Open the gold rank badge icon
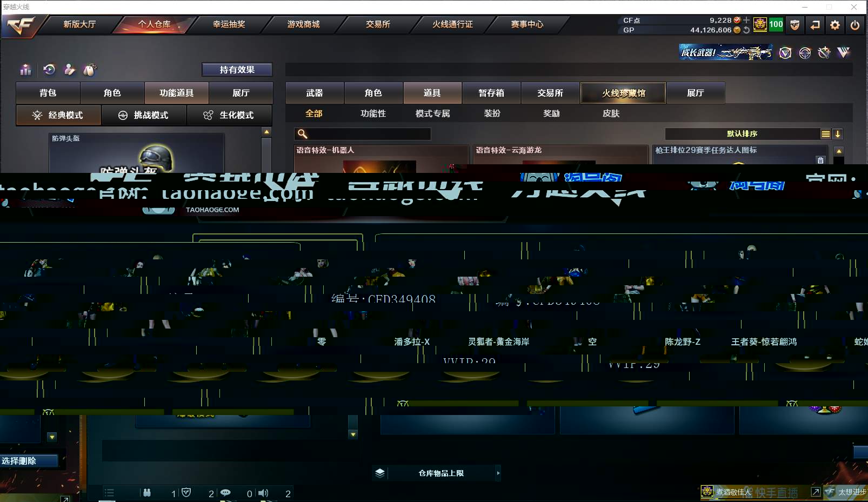The height and width of the screenshot is (502, 868). click(x=760, y=24)
